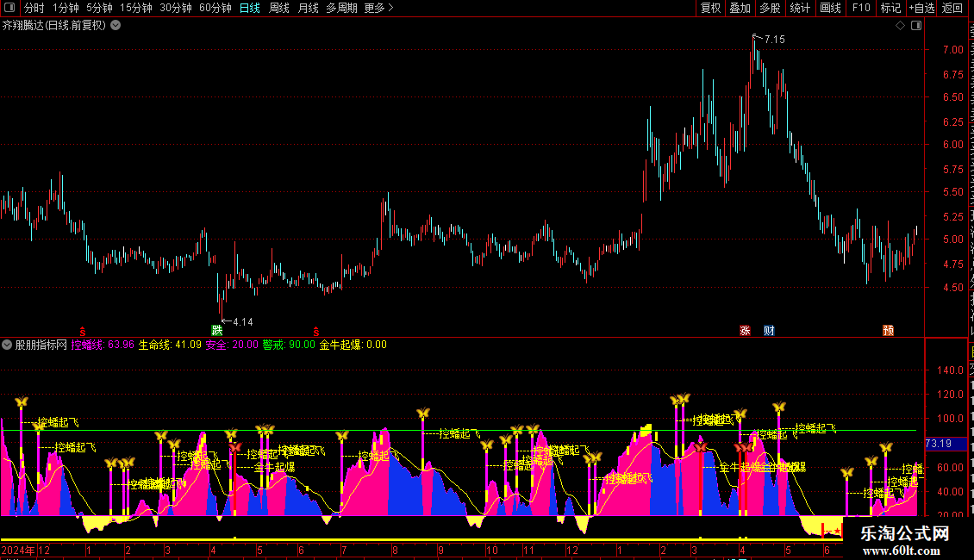974x560 pixels.
Task: Open the indicator menu arrow beside 股朋指标网
Action: coord(7,345)
